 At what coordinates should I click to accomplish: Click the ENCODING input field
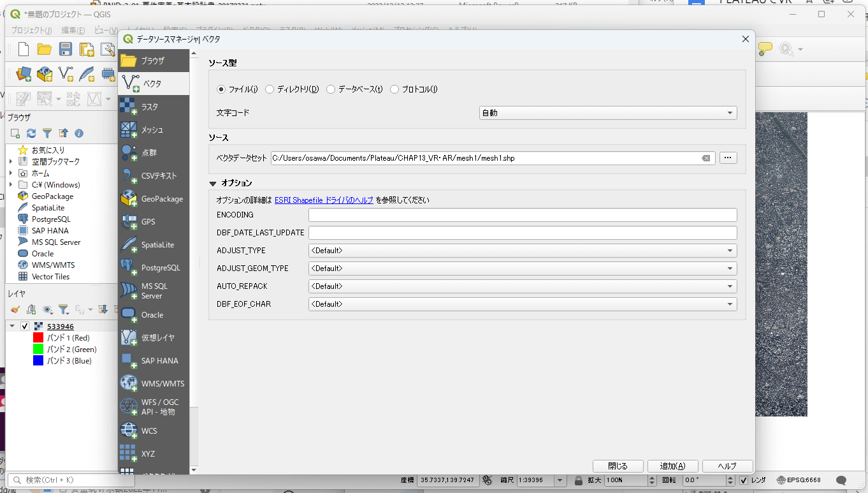coord(522,215)
